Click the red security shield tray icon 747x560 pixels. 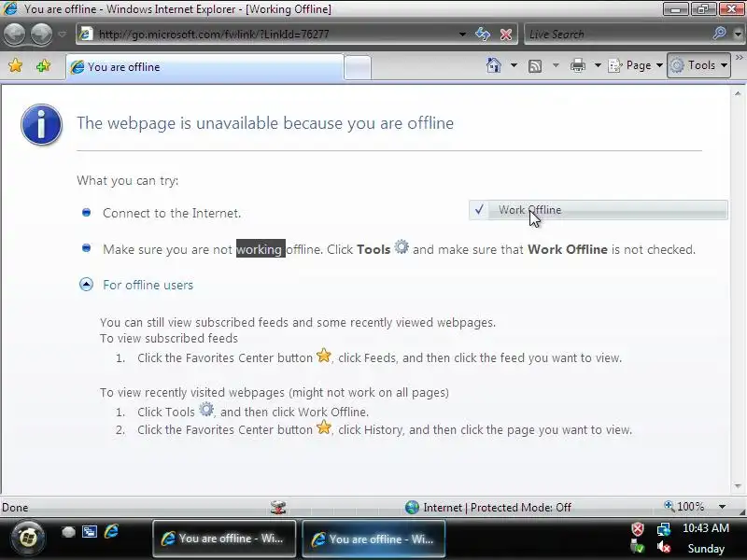pyautogui.click(x=638, y=528)
